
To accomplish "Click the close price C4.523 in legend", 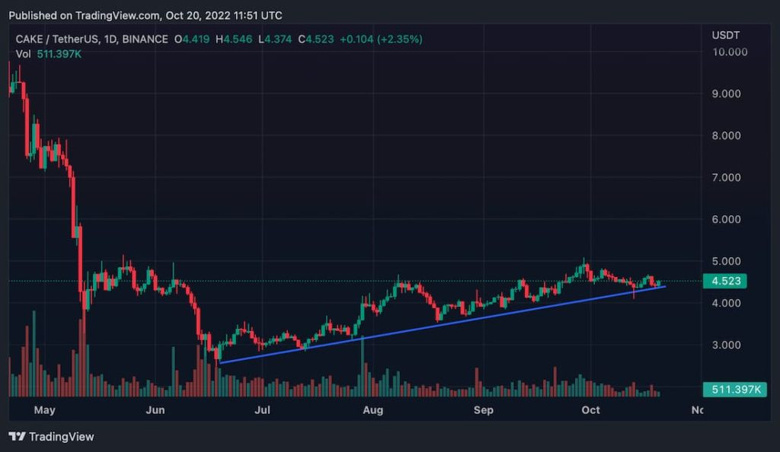I will [x=318, y=39].
